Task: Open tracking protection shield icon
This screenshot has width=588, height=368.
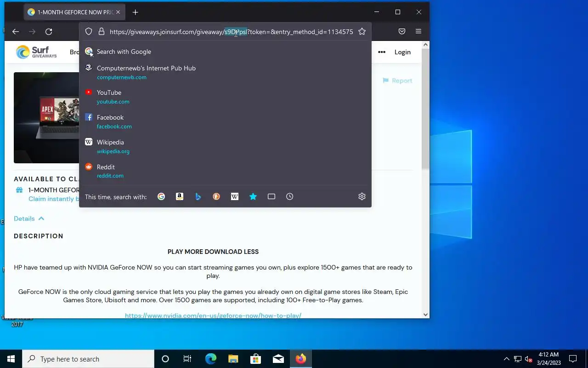Action: click(x=89, y=32)
